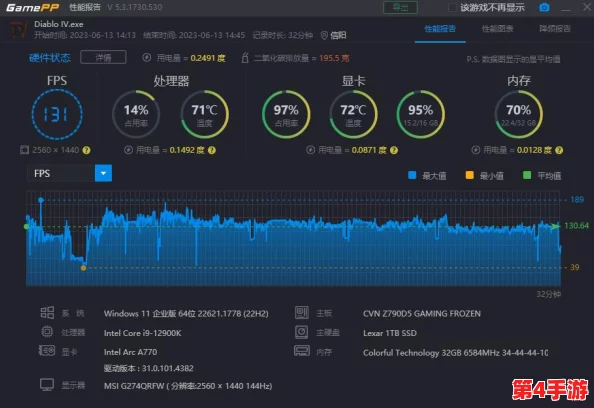Switch to the 性能图表 tab

coord(497,29)
